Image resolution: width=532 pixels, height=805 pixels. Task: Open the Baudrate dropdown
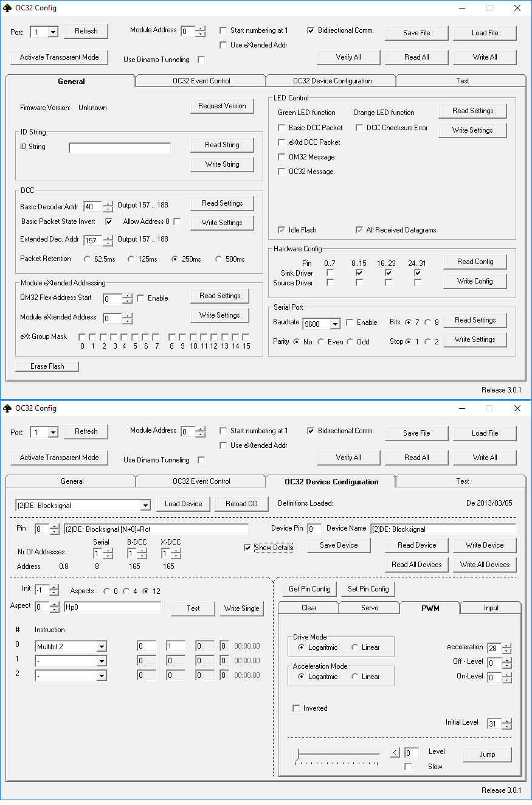click(x=334, y=324)
